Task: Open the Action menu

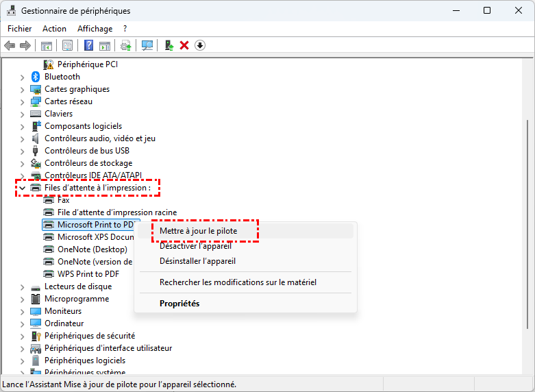Action: 54,29
